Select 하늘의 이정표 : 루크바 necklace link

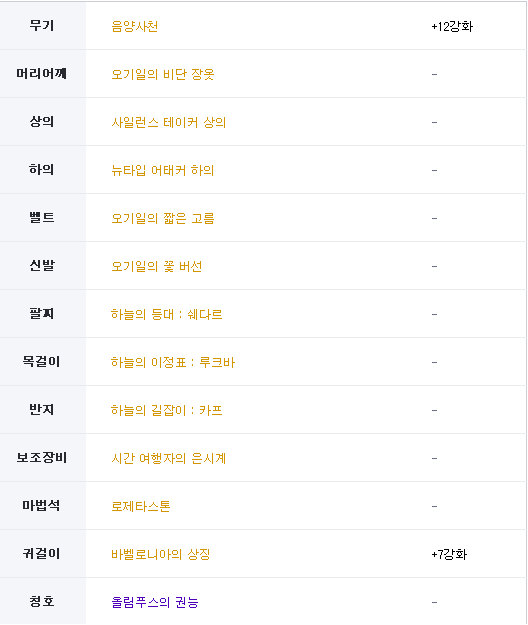pos(173,362)
